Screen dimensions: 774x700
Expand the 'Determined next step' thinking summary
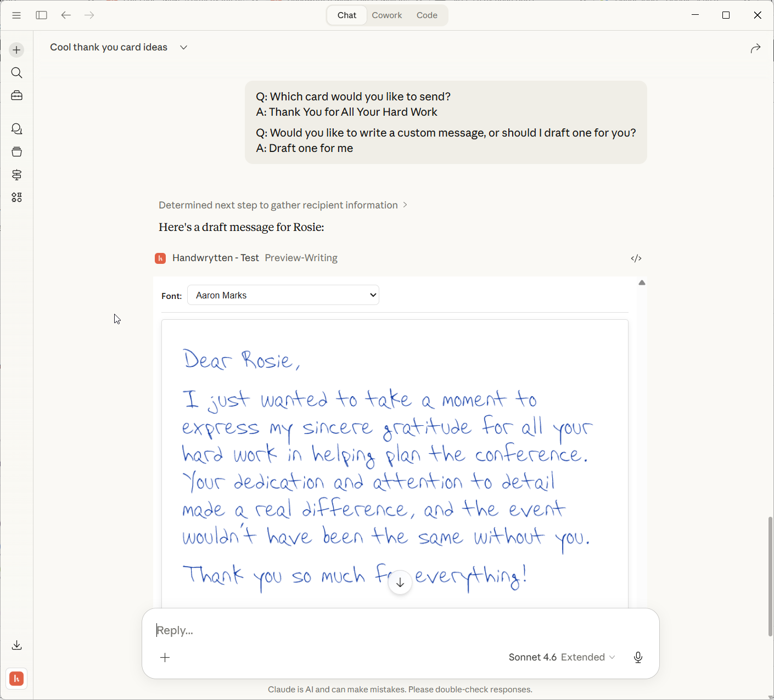(283, 205)
